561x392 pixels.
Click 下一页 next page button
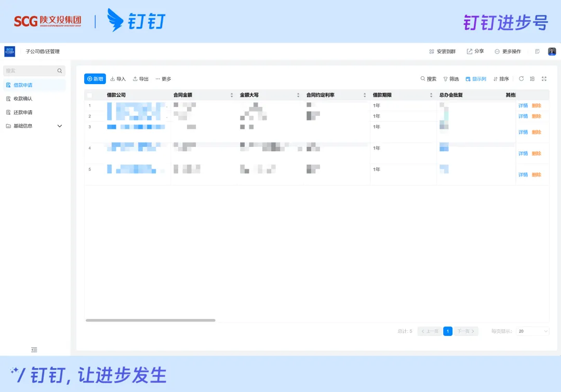point(466,331)
